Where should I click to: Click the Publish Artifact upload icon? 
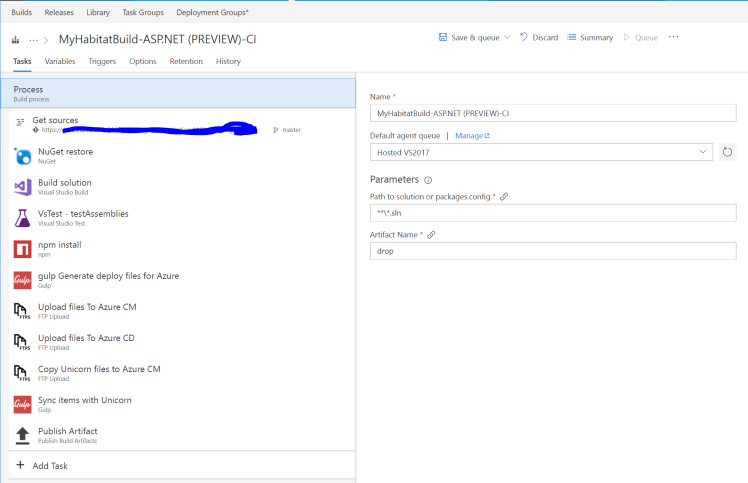(x=22, y=435)
